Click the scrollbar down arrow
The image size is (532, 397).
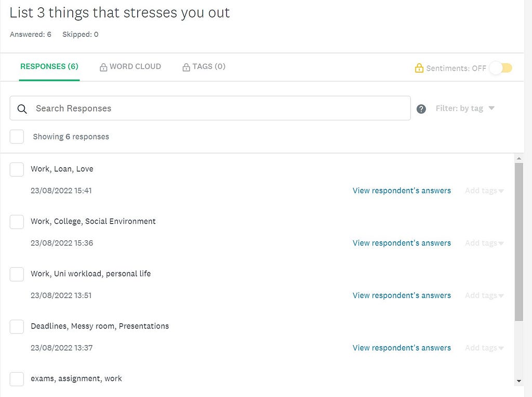(x=519, y=381)
